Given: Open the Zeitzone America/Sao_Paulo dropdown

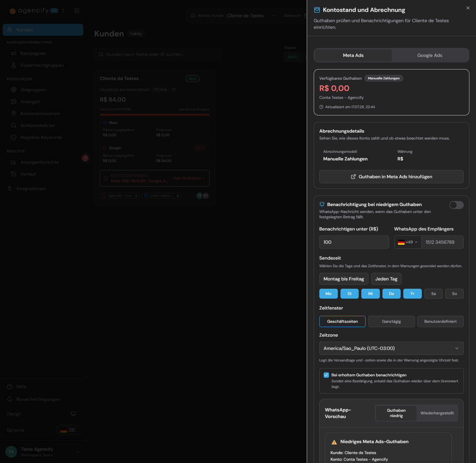Looking at the screenshot, I should (391, 348).
